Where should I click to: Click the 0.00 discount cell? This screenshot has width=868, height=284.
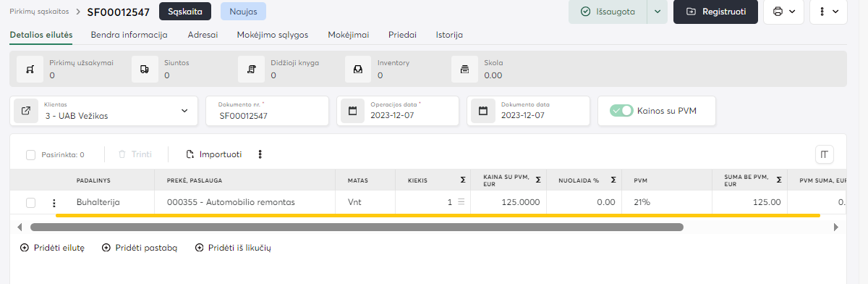click(x=584, y=202)
